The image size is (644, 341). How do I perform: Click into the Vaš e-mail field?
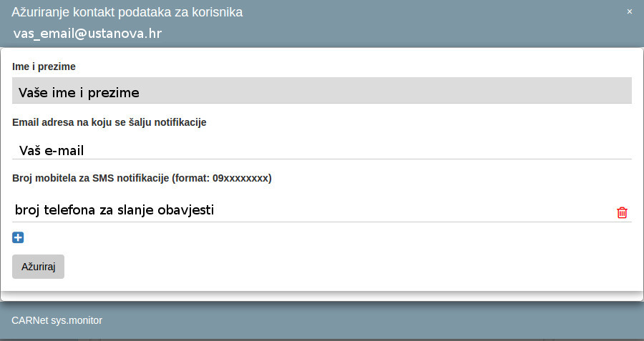click(322, 150)
